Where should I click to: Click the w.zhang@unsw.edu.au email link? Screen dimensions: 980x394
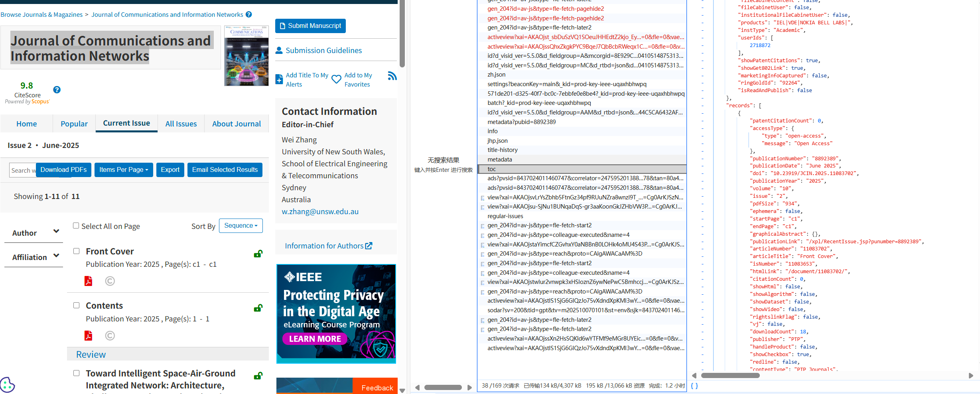pyautogui.click(x=320, y=211)
